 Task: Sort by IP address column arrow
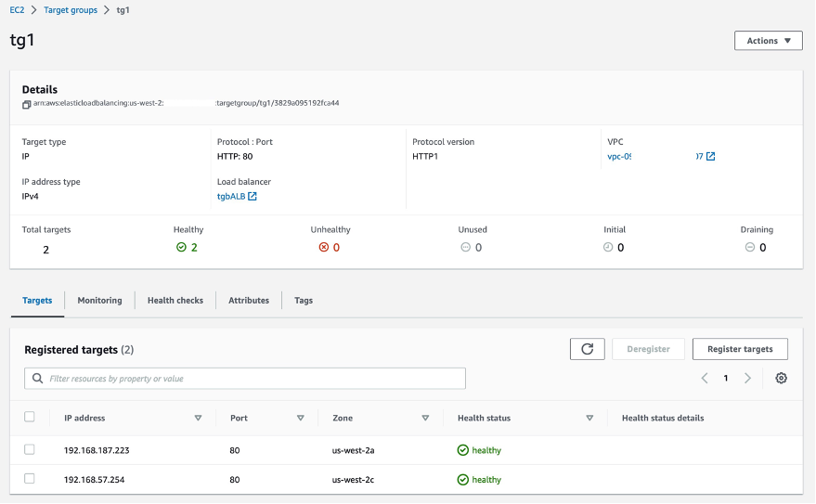coord(198,419)
